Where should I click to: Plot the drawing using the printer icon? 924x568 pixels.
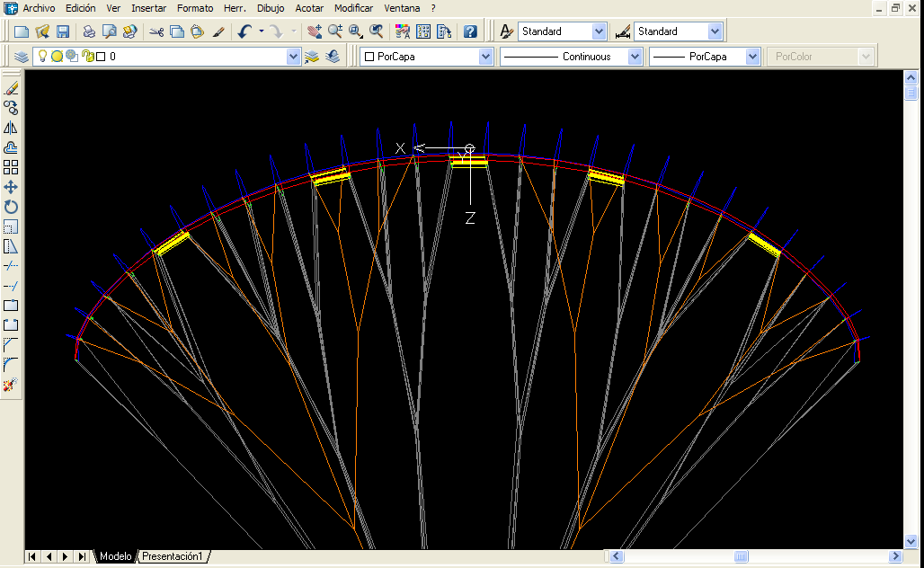click(89, 31)
